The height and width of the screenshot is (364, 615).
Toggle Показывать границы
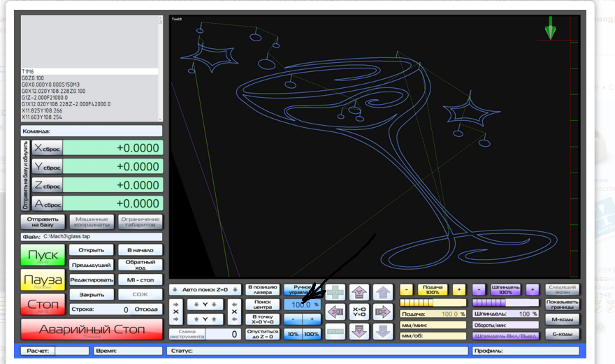[562, 305]
